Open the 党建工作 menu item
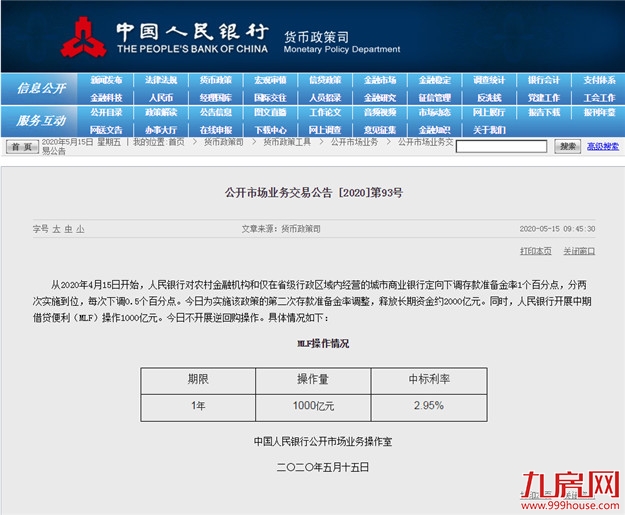The image size is (625, 515). click(x=544, y=98)
